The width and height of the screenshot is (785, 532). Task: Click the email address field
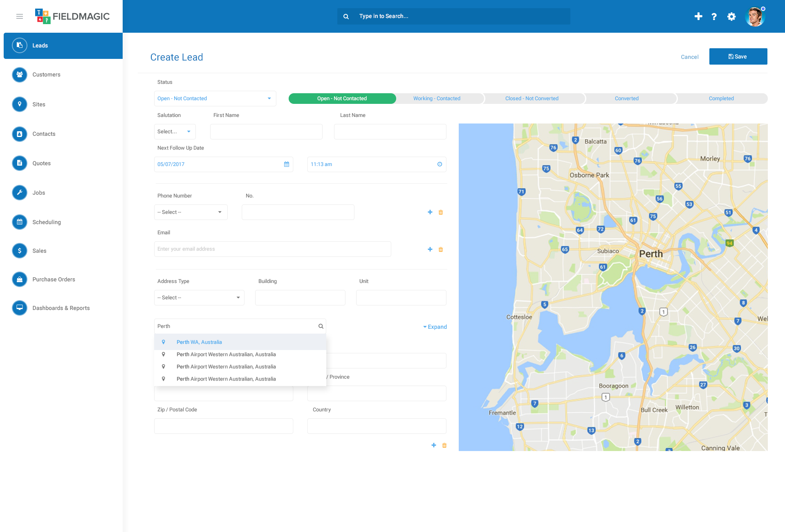click(273, 249)
